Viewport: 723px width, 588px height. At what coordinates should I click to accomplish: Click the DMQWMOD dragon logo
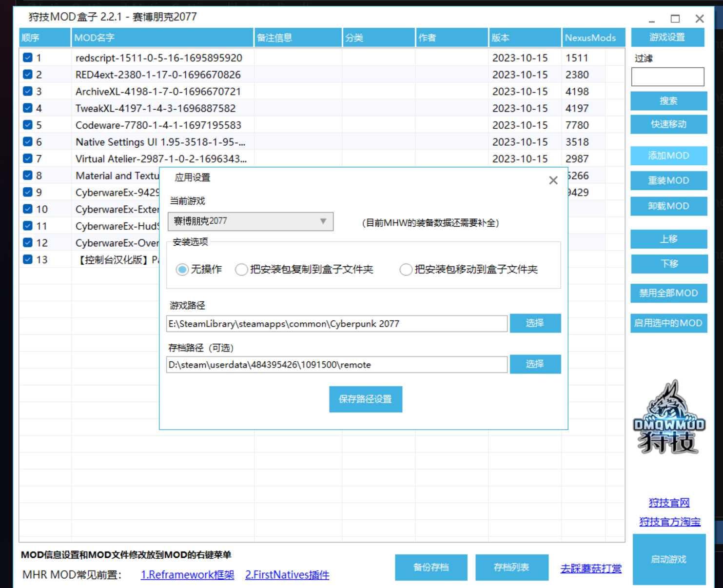pos(668,417)
